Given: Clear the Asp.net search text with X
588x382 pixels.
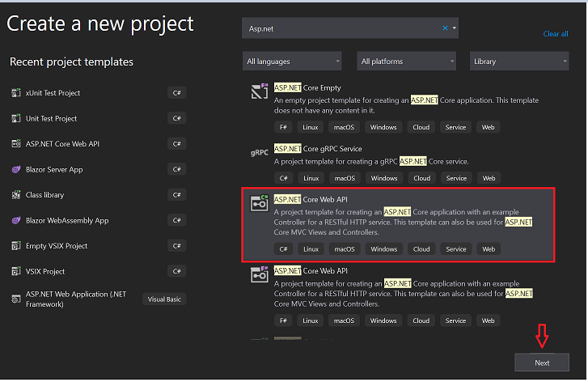Looking at the screenshot, I should (x=445, y=28).
